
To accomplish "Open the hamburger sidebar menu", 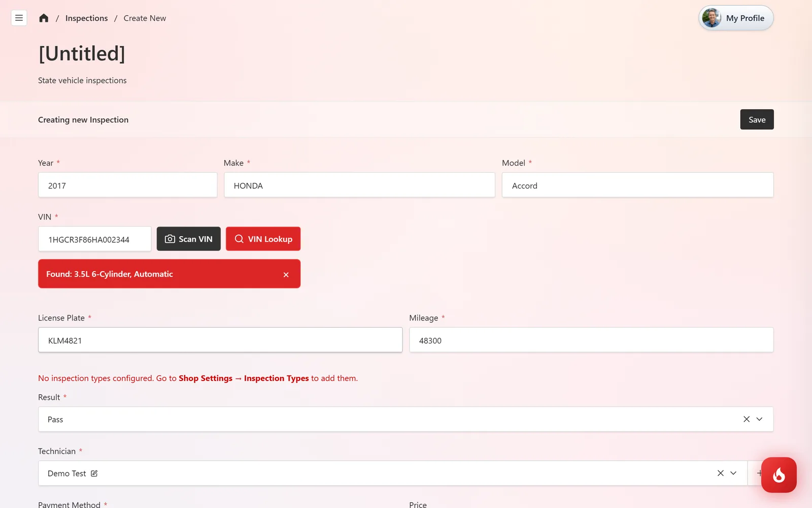I will [19, 18].
